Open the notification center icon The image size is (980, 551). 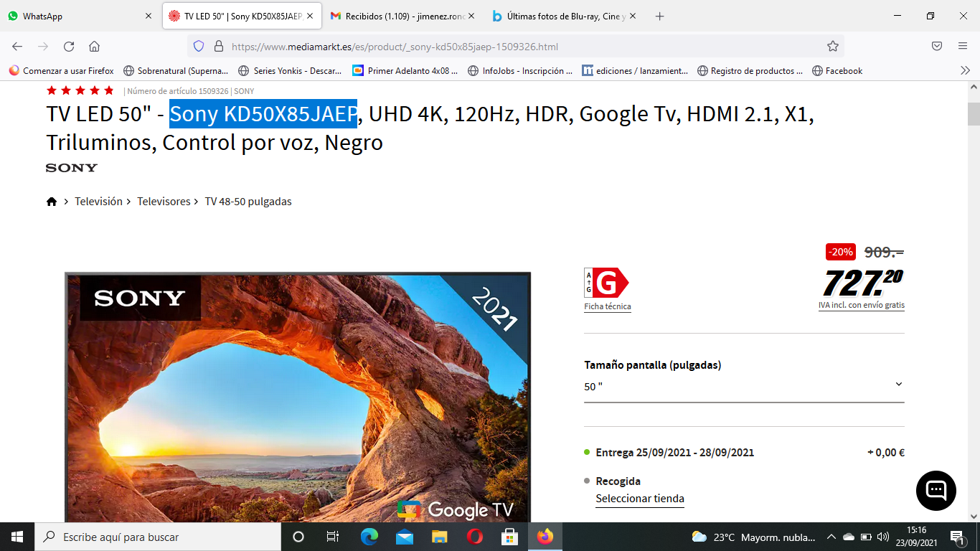[957, 537]
